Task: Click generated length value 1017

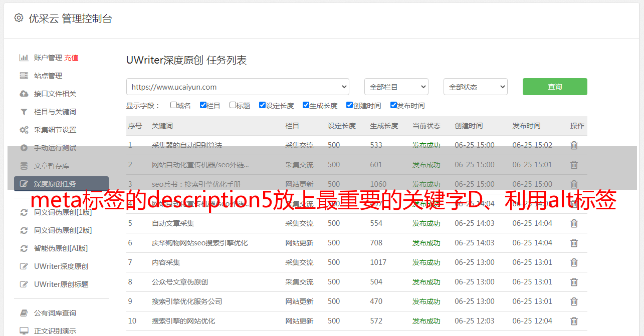Action: coord(378,262)
